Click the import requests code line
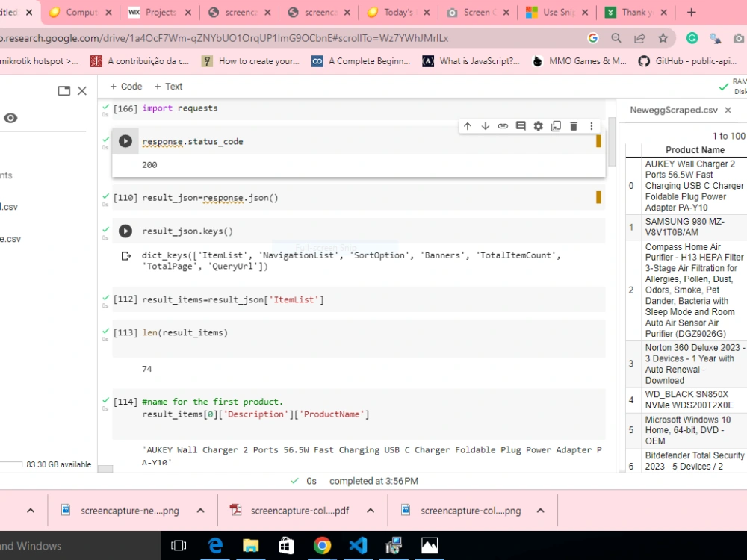747x560 pixels. pos(179,108)
